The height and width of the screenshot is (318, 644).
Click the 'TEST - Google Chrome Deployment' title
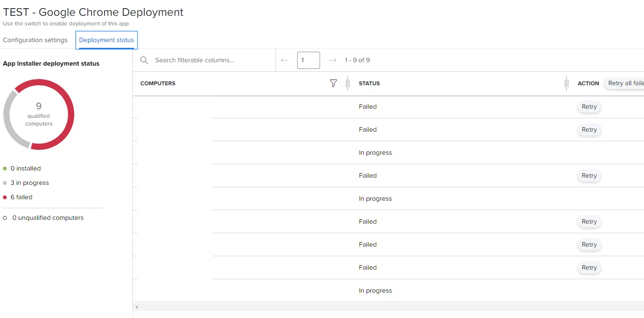pyautogui.click(x=93, y=12)
